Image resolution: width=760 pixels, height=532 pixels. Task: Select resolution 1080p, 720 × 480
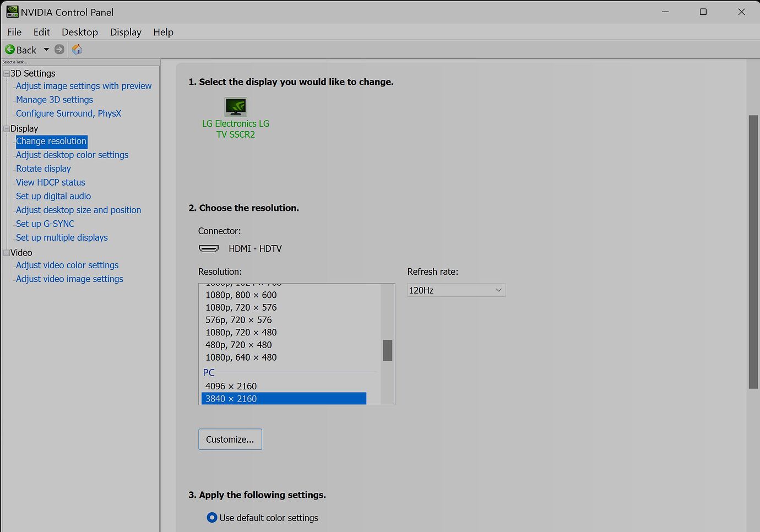click(241, 332)
